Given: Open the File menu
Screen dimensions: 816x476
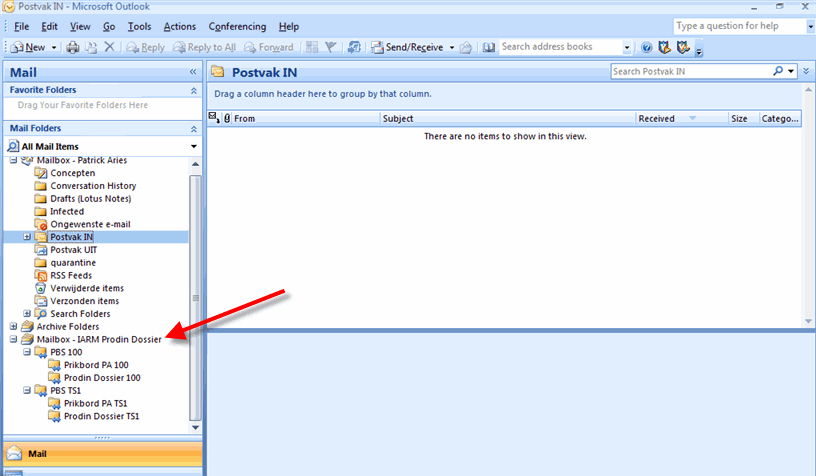Looking at the screenshot, I should [x=21, y=27].
